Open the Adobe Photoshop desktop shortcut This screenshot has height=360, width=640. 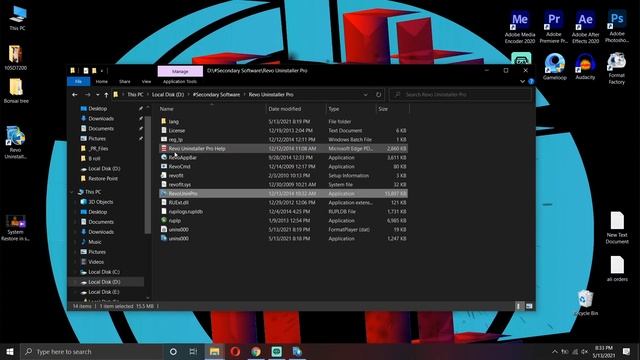click(x=617, y=27)
